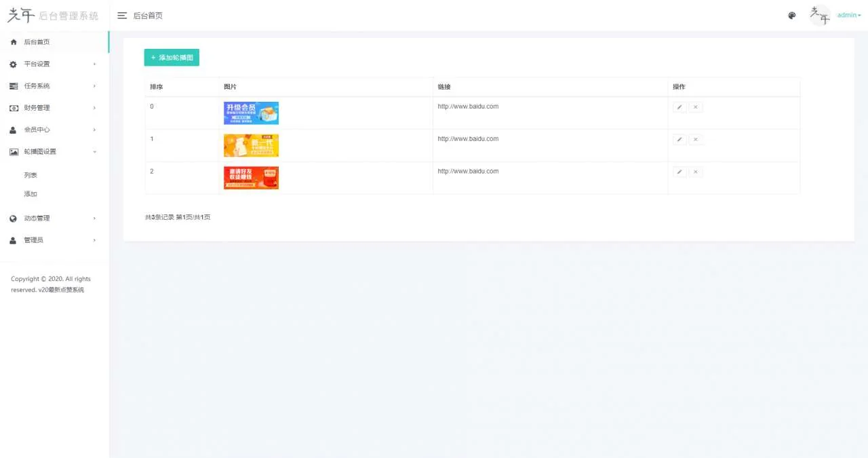Click the 添加轮播图 button
868x458 pixels.
172,58
